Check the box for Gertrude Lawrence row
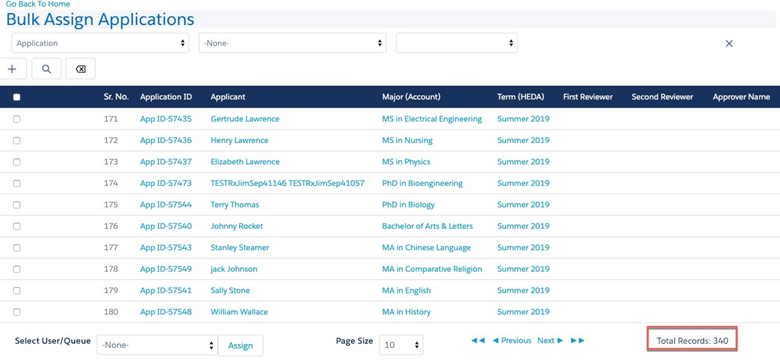This screenshot has width=780, height=361. click(x=17, y=119)
